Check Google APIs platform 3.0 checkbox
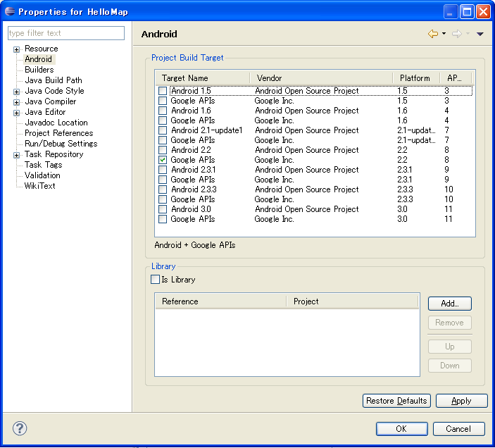The width and height of the screenshot is (495, 448). 163,219
